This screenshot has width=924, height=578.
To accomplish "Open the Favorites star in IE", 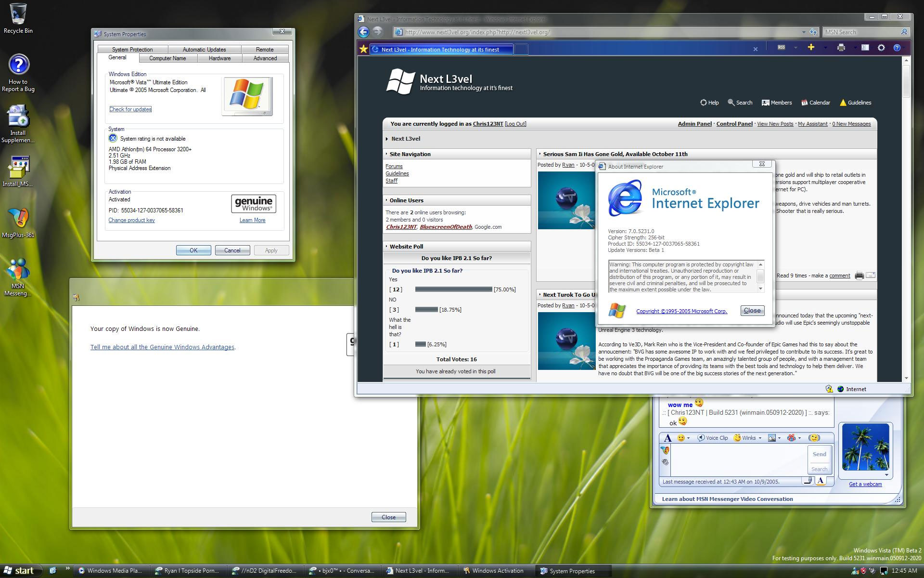I will click(x=363, y=49).
